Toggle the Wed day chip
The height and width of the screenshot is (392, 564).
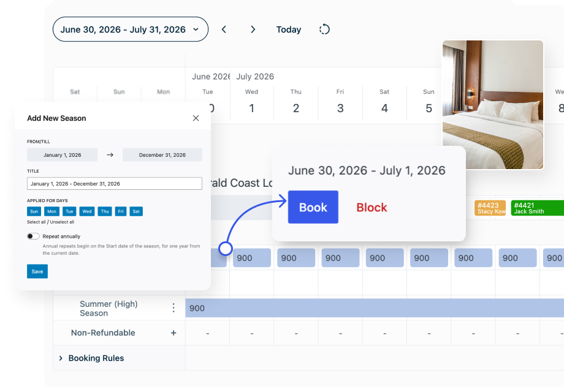coord(87,211)
